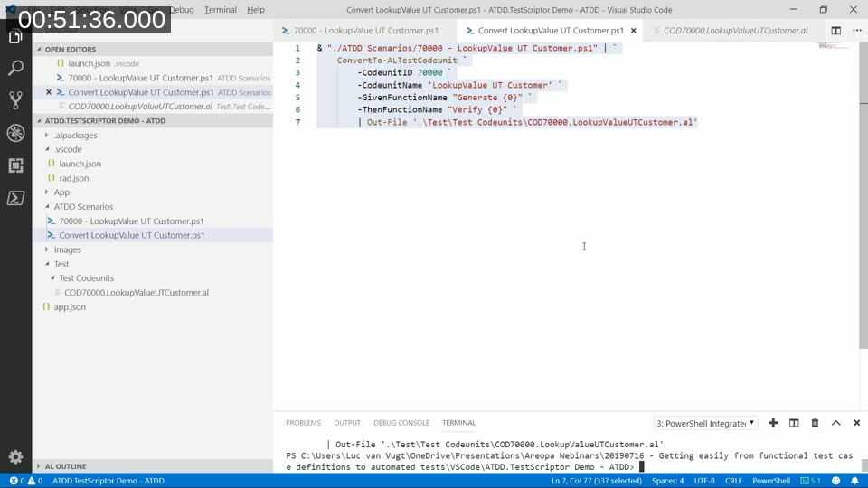Change indentation via Spaces: 4

coord(667,481)
